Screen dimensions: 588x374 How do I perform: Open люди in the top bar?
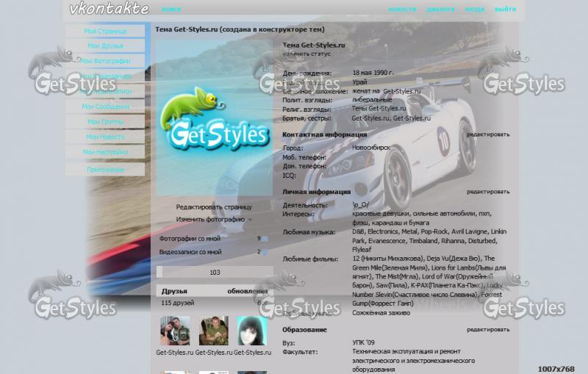coord(475,9)
